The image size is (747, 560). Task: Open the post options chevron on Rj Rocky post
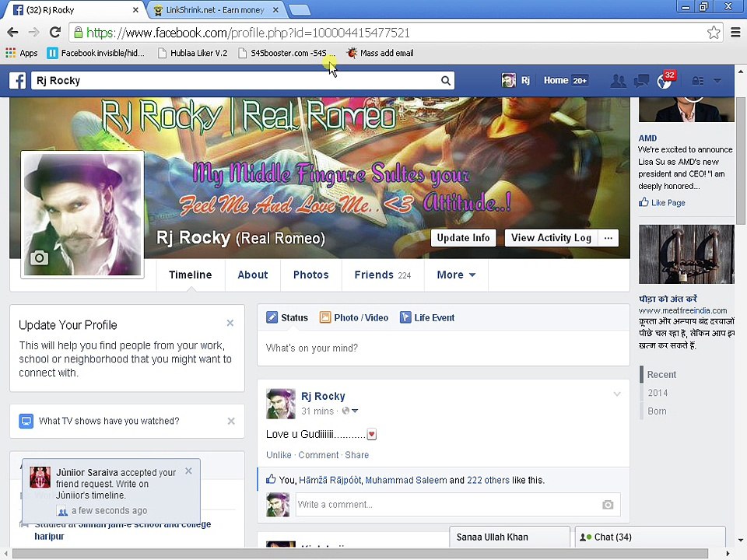click(x=617, y=394)
